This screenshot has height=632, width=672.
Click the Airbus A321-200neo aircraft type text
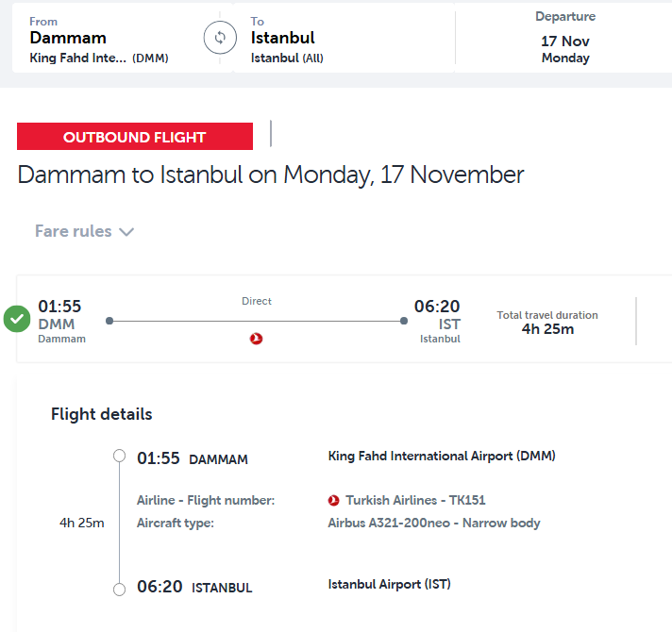(x=433, y=523)
